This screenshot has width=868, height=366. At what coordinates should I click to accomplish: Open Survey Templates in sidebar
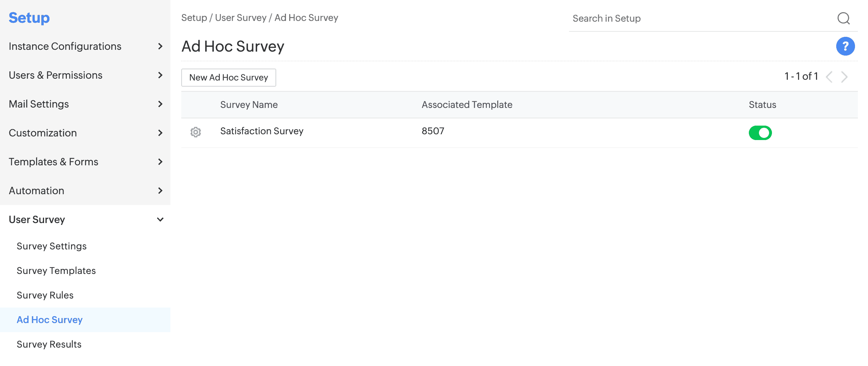pyautogui.click(x=56, y=271)
